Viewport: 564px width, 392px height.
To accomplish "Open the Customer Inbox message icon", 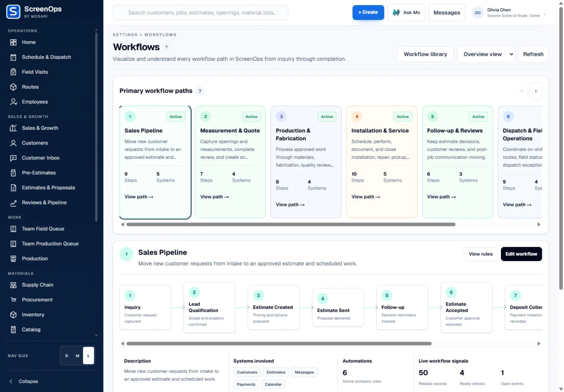I will click(x=13, y=158).
